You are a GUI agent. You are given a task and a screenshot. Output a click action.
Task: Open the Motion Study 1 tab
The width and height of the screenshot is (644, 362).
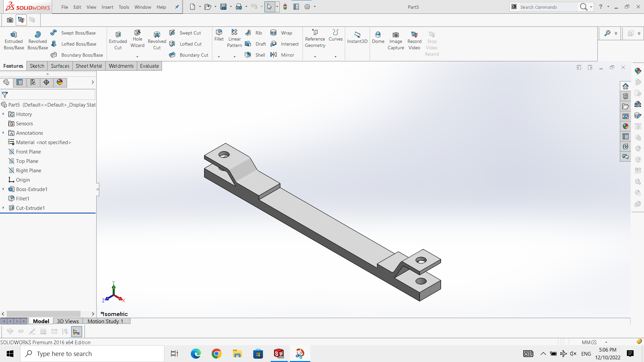click(105, 321)
